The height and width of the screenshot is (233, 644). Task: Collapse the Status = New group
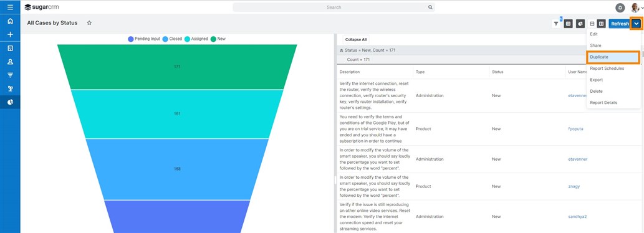point(341,50)
